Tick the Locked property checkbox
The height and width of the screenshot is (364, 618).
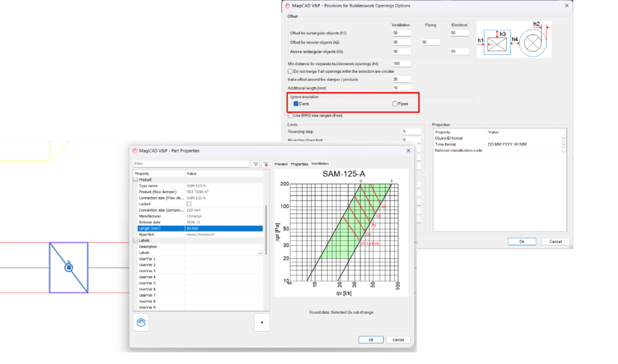click(190, 204)
